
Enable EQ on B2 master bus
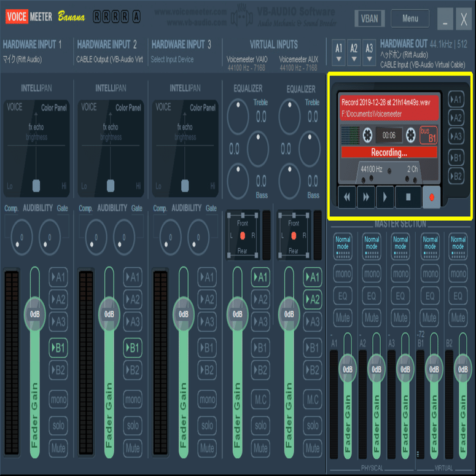coord(458,295)
